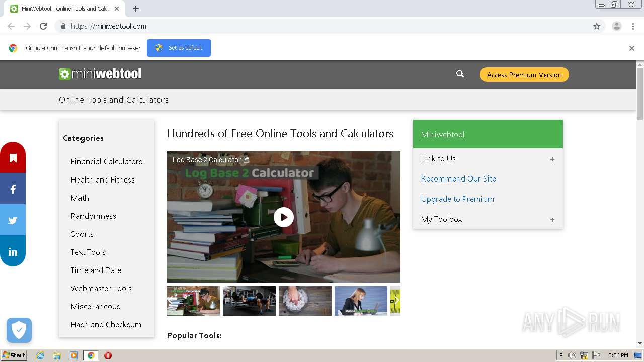Open the Hash and Checksum category

[x=106, y=324]
